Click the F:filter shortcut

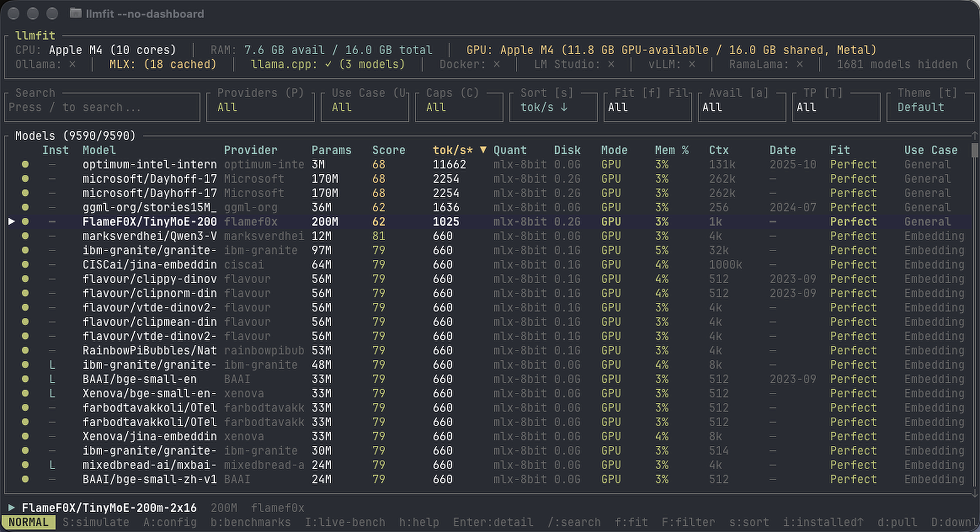tap(688, 522)
